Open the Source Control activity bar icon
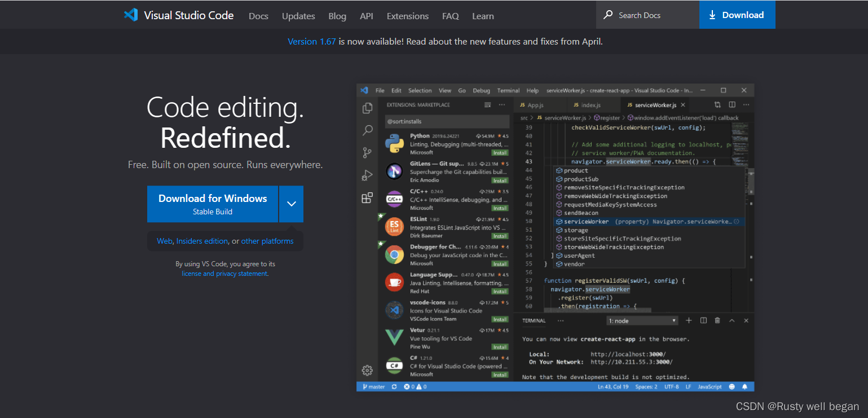The image size is (868, 418). 367,152
